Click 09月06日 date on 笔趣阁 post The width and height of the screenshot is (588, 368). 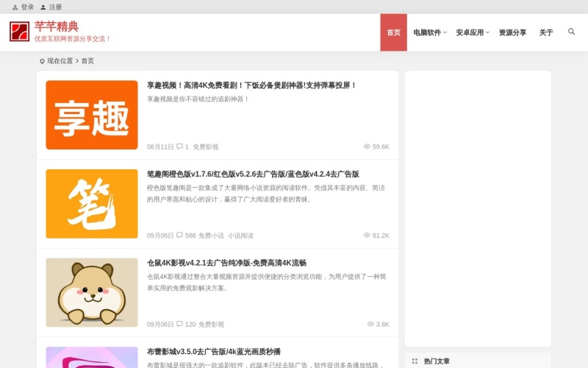pos(160,236)
